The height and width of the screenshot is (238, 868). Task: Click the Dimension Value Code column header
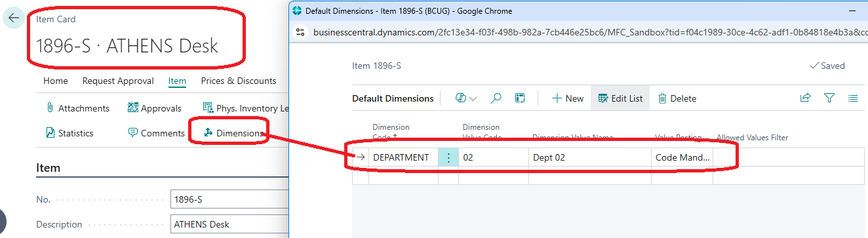(x=483, y=132)
